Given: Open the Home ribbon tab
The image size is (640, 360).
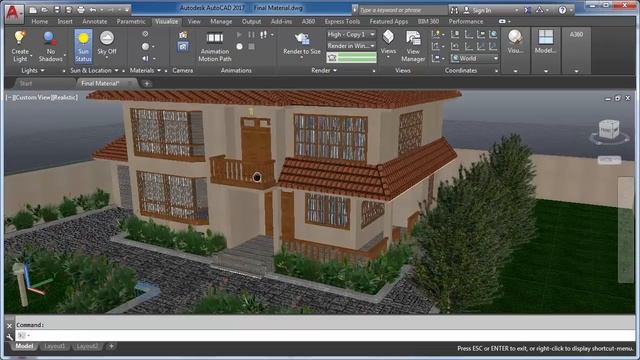Looking at the screenshot, I should (x=40, y=22).
